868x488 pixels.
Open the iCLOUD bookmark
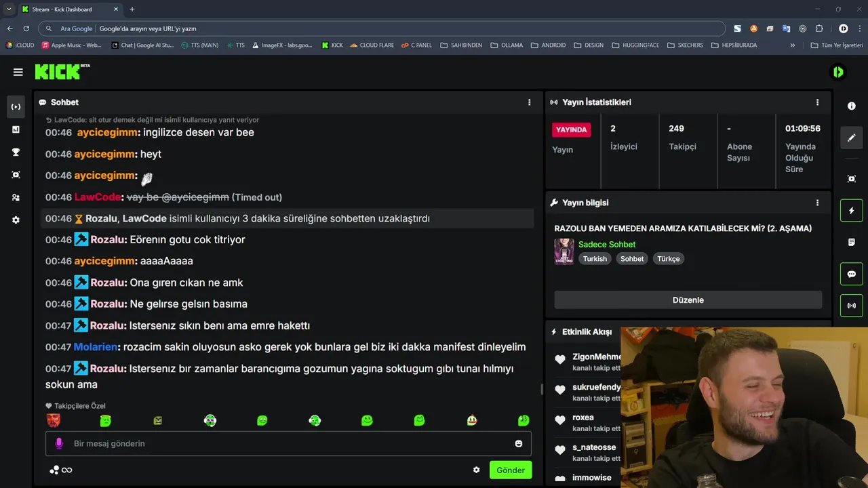pyautogui.click(x=20, y=45)
